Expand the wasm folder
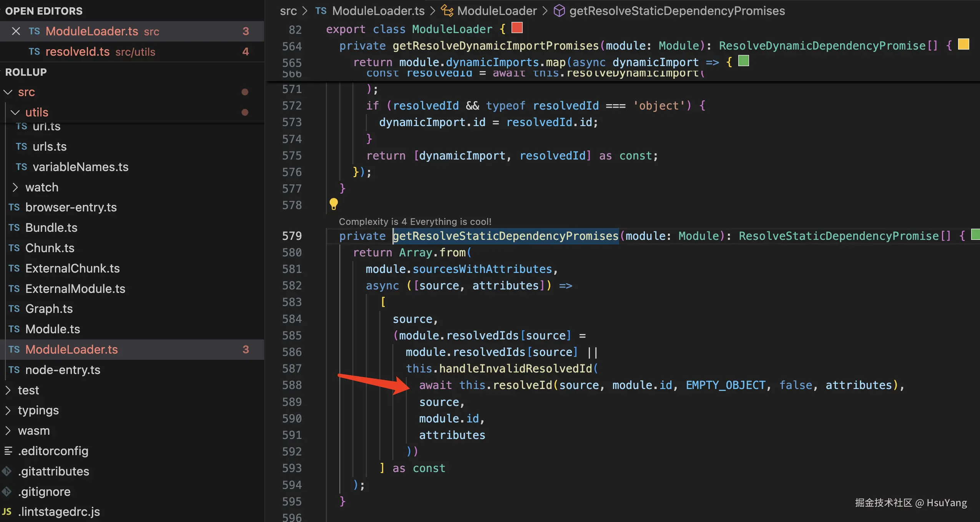This screenshot has width=980, height=522. 8,431
